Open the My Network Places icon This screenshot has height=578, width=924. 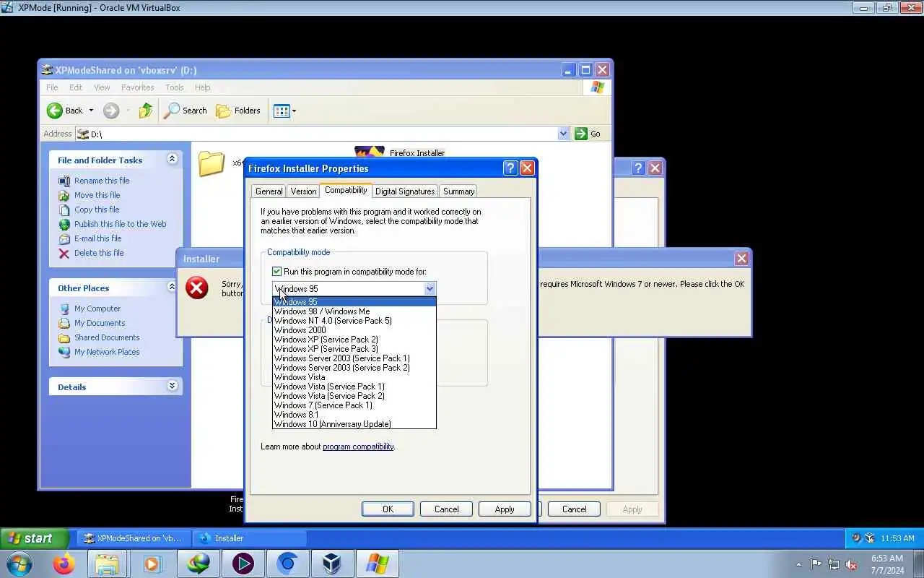(x=64, y=352)
